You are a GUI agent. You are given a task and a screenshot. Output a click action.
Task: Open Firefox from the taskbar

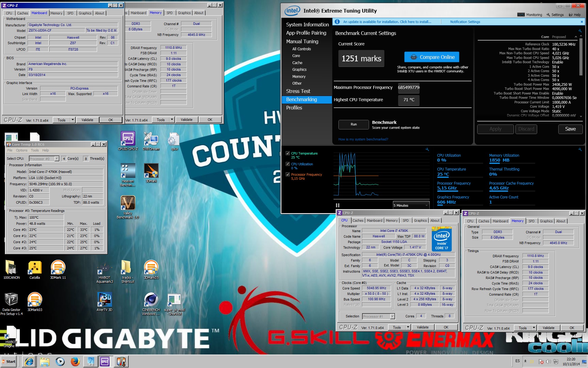coord(75,362)
